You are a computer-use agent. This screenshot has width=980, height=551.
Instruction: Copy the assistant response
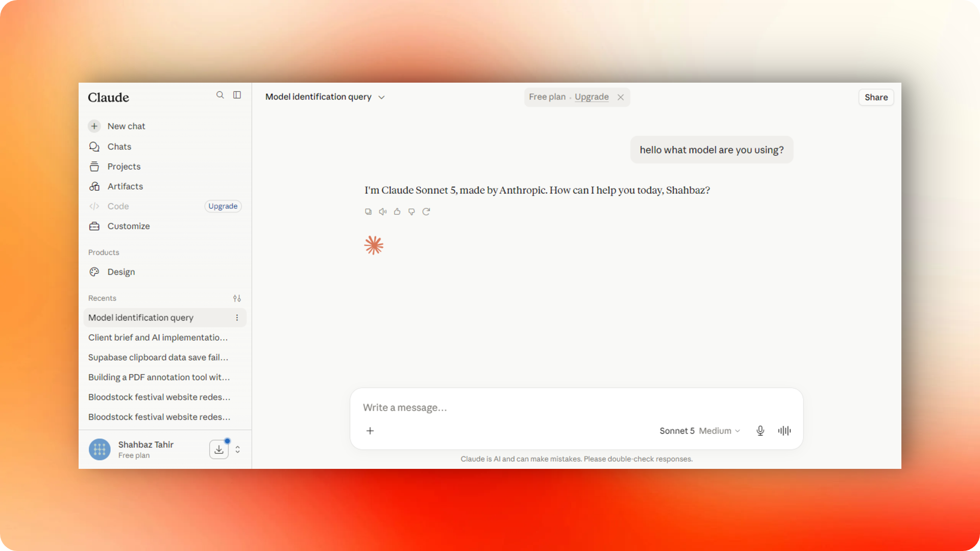coord(368,212)
